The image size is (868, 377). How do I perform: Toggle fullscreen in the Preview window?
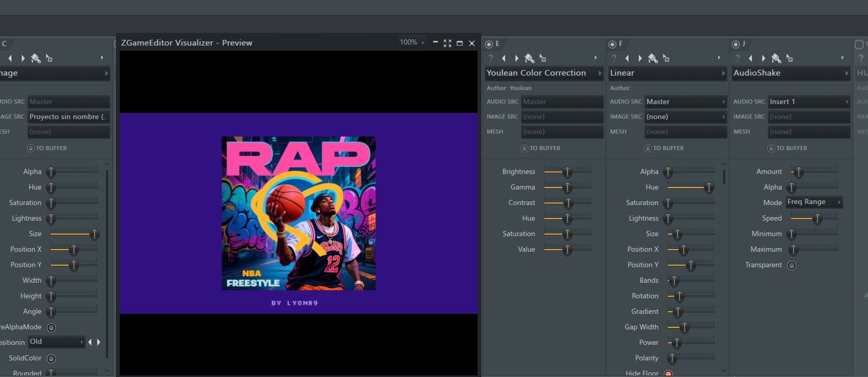[x=447, y=43]
